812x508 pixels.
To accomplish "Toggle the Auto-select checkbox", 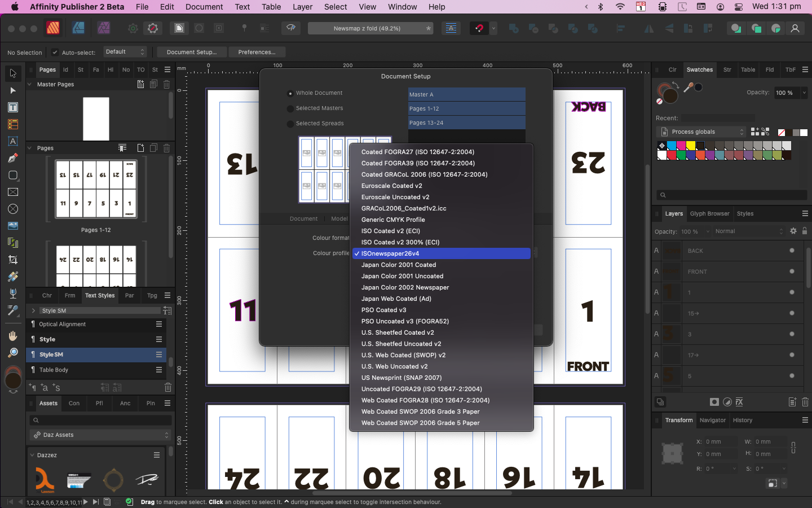I will (x=55, y=52).
